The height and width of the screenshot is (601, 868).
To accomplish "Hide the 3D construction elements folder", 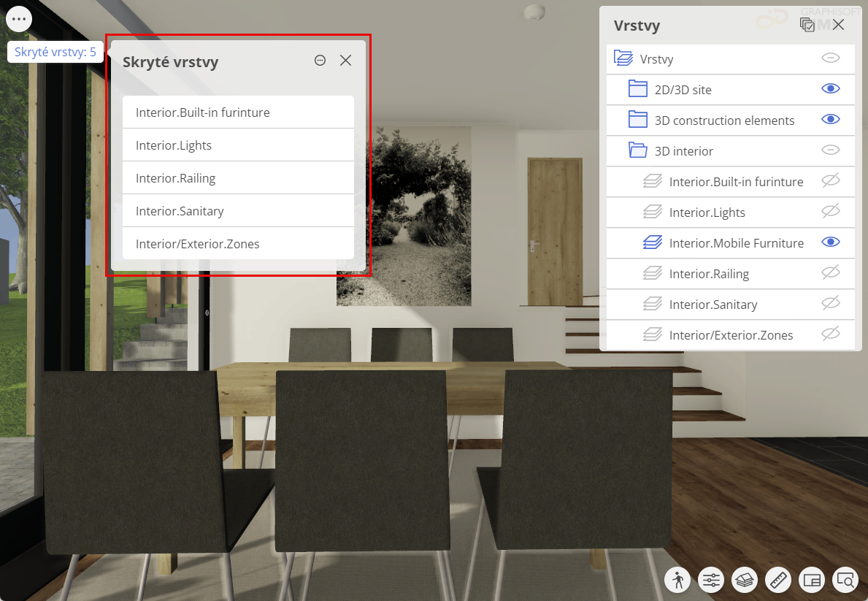I will (830, 120).
